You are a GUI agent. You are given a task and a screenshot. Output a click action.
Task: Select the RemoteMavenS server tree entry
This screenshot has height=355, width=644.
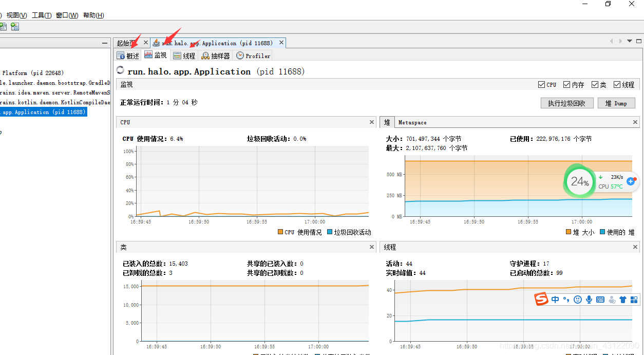[x=55, y=92]
